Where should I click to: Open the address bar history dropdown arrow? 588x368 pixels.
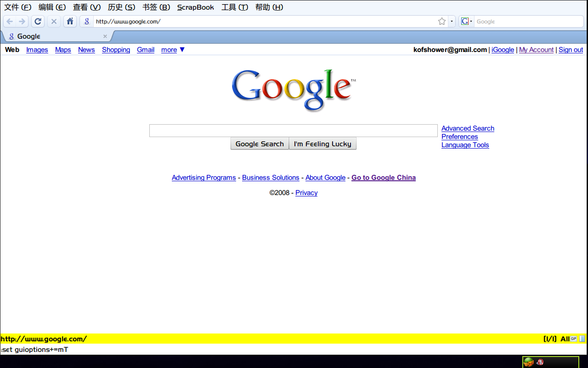pos(452,22)
